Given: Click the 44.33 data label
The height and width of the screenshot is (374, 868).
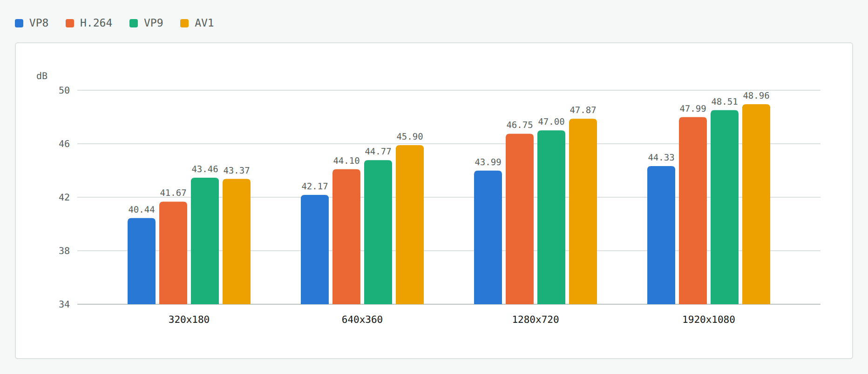Looking at the screenshot, I should [661, 158].
